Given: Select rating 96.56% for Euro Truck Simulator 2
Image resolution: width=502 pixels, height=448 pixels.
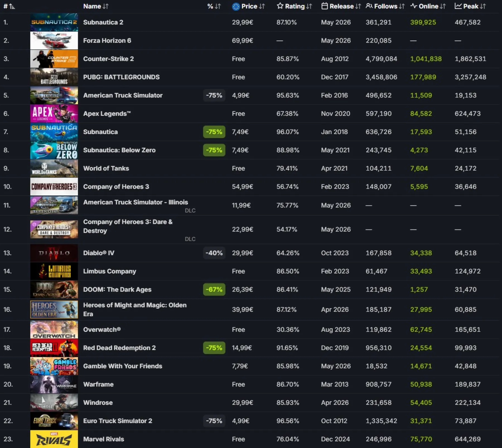Looking at the screenshot, I should (288, 421).
